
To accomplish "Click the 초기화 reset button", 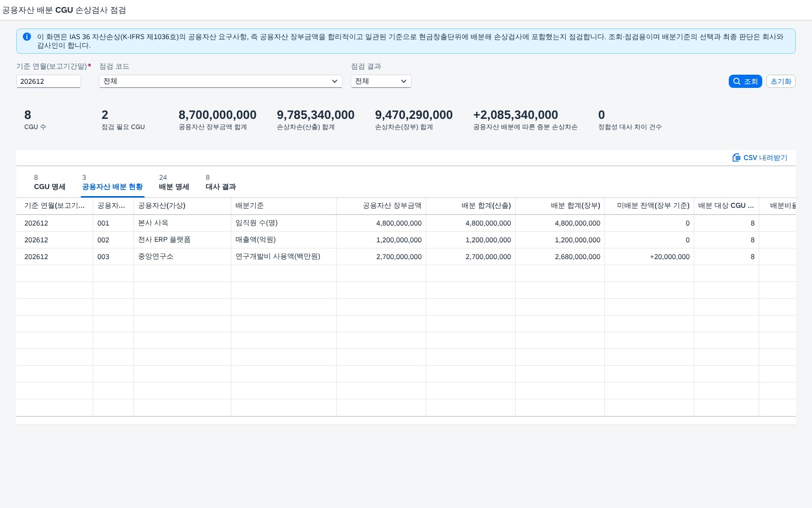I will (x=781, y=81).
